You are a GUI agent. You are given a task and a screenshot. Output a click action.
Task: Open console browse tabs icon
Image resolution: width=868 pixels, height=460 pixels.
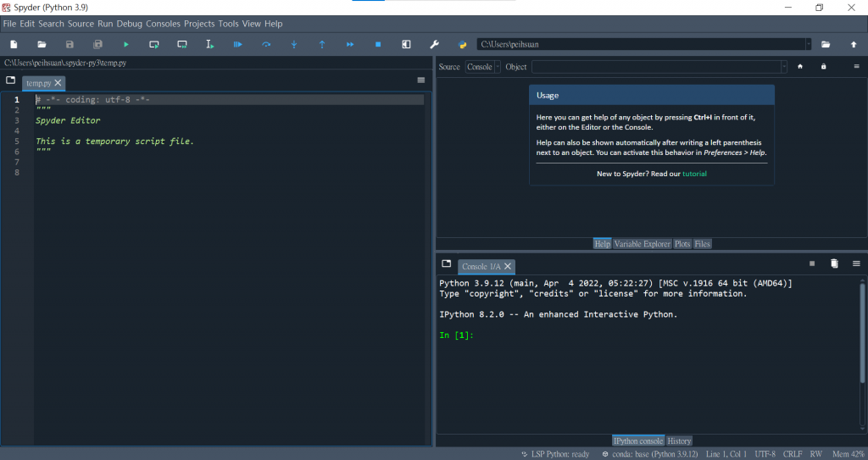[x=446, y=263]
